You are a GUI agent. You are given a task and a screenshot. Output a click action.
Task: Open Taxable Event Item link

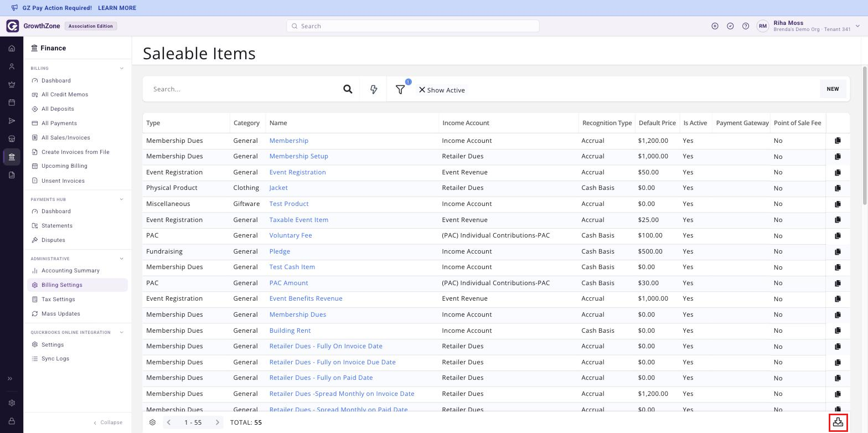click(299, 220)
